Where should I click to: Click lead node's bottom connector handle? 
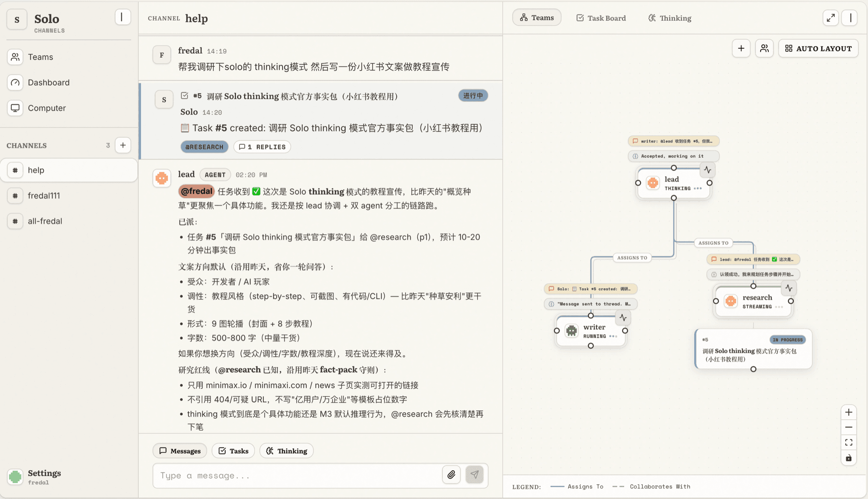(674, 198)
